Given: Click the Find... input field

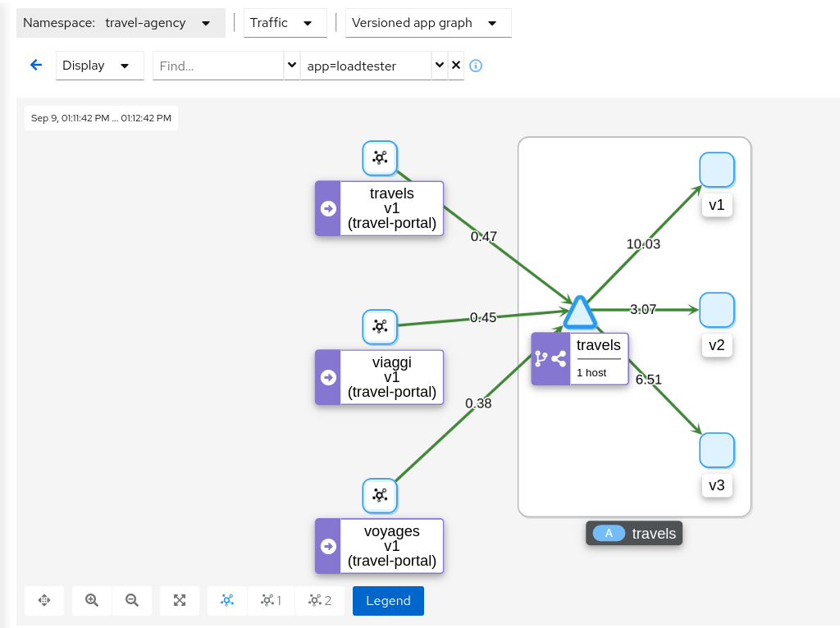Looking at the screenshot, I should 217,66.
